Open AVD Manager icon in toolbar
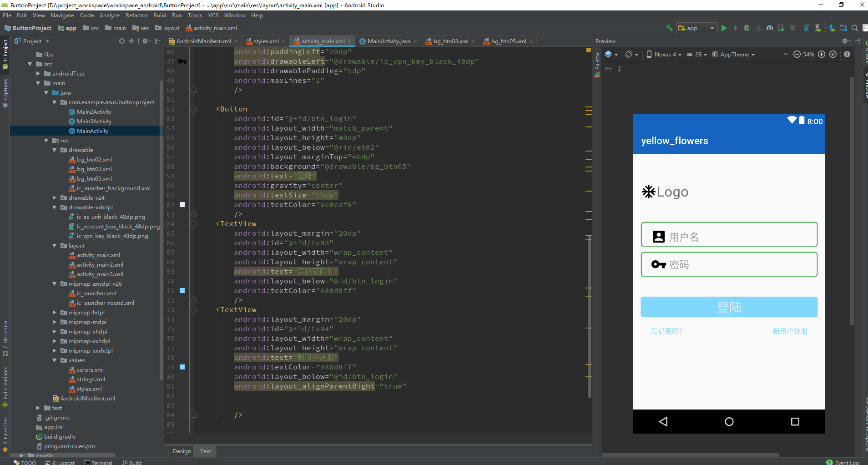The image size is (868, 465). pos(817,28)
